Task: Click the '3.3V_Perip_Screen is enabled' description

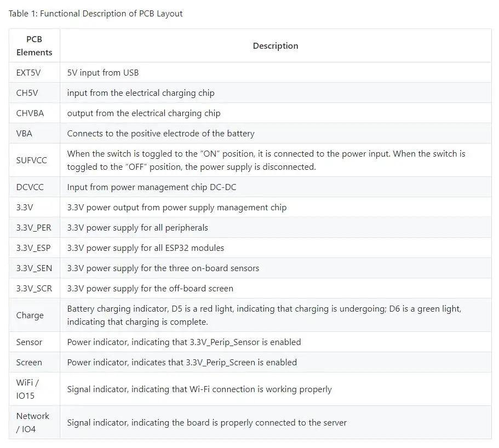Action: click(x=182, y=363)
